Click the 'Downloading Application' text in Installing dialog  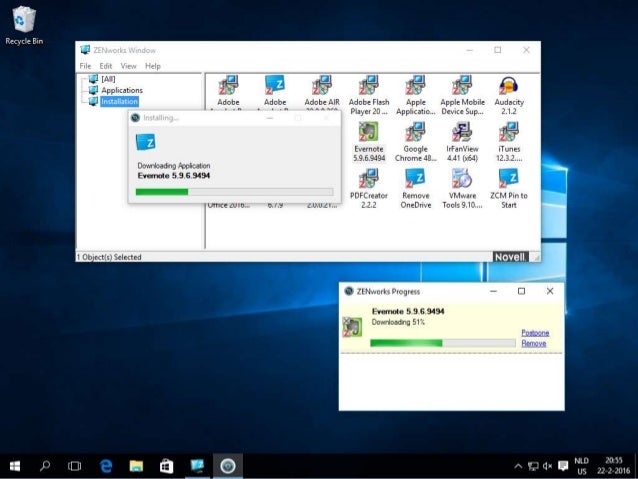click(x=174, y=166)
